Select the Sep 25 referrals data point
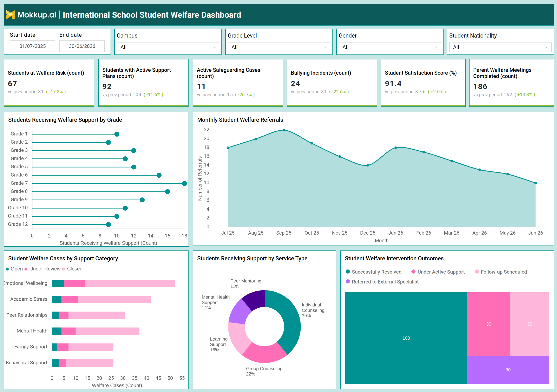Screen dimensions: 557x392 [x=284, y=130]
